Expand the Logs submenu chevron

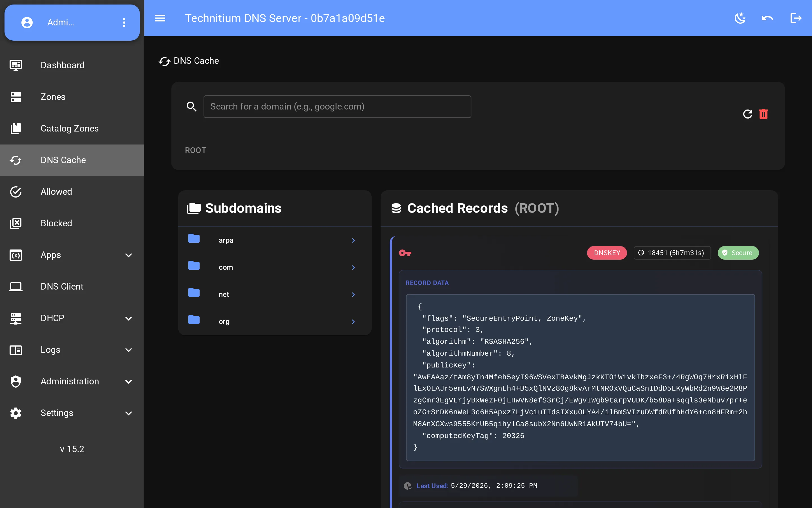(129, 350)
